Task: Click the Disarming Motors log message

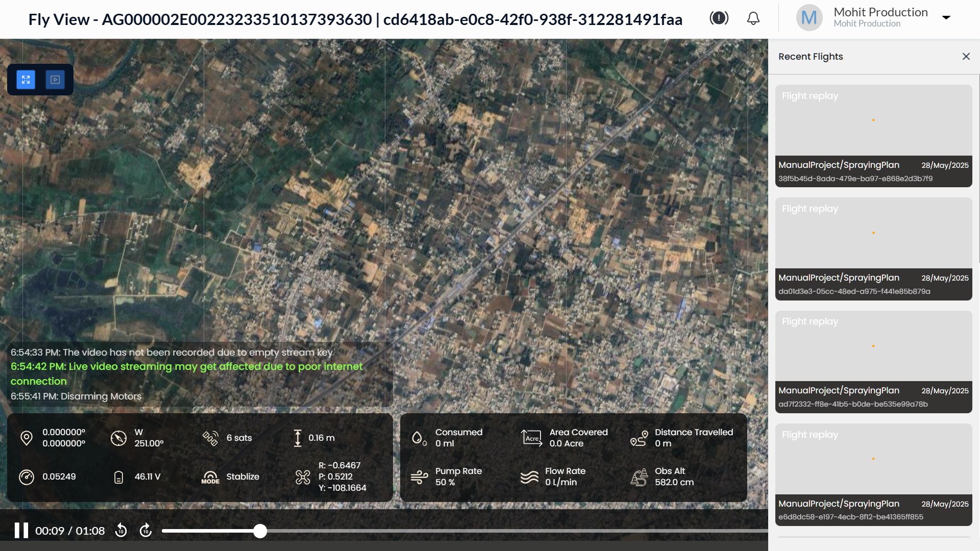Action: tap(76, 396)
